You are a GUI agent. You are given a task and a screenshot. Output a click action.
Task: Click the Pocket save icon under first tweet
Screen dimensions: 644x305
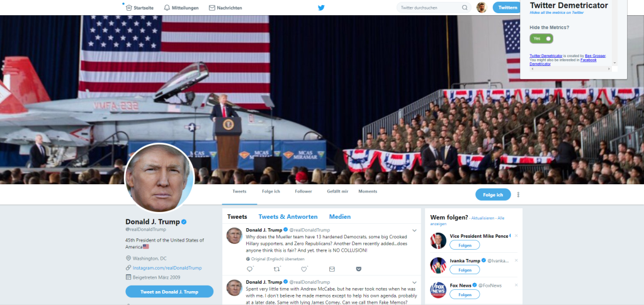click(359, 269)
